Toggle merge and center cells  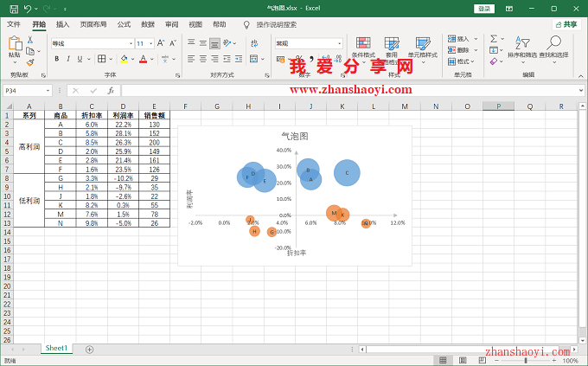point(254,59)
